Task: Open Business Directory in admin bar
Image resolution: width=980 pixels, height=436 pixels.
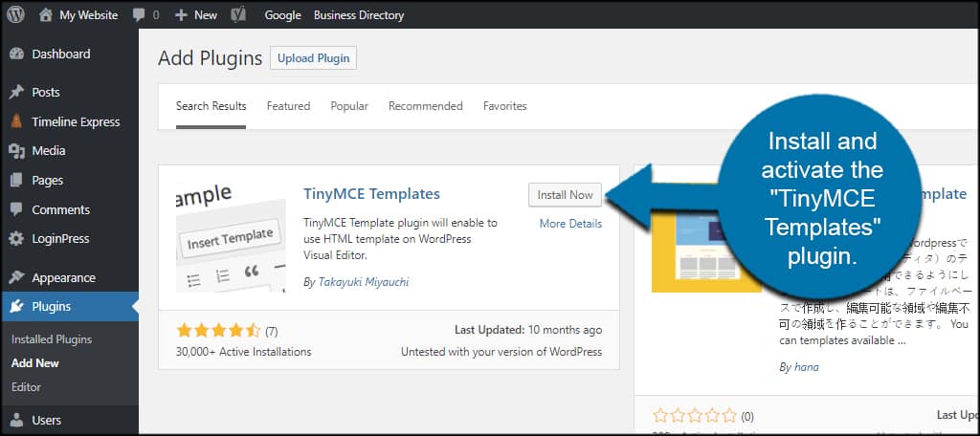Action: (x=359, y=15)
